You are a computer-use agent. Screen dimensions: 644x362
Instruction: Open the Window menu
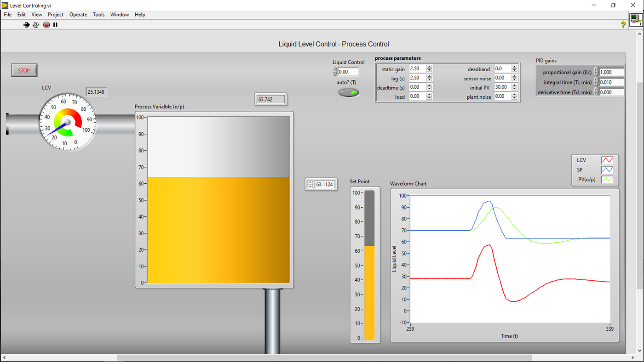[x=119, y=14]
